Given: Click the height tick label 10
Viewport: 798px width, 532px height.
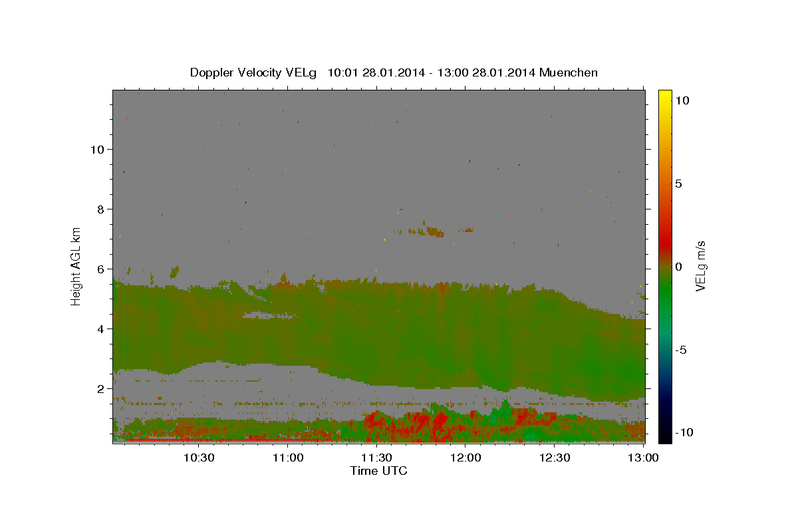Looking at the screenshot, I should point(97,149).
